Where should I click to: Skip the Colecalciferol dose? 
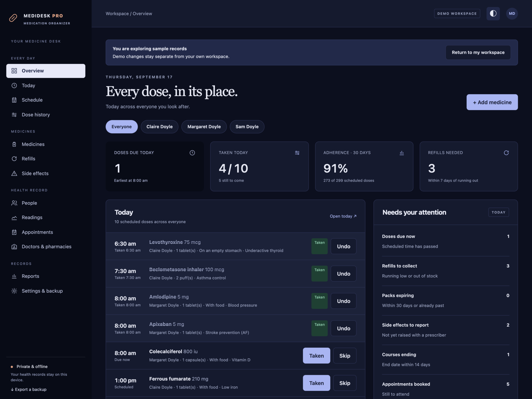(x=345, y=356)
